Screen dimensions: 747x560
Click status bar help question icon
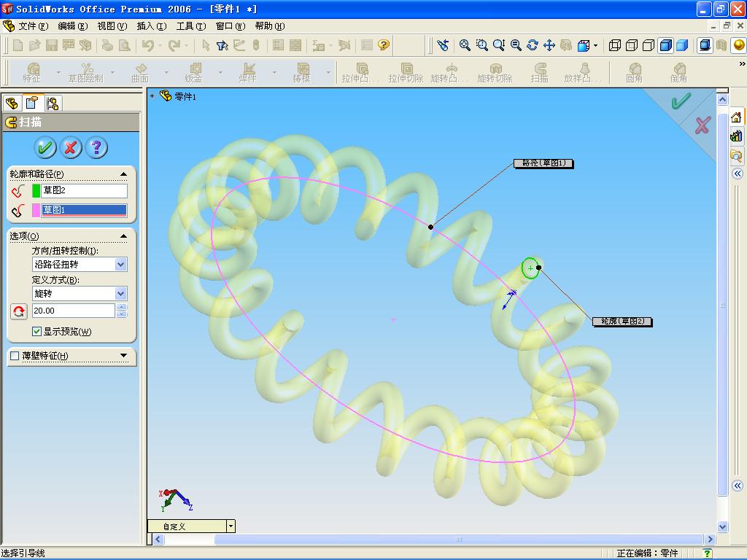click(707, 553)
